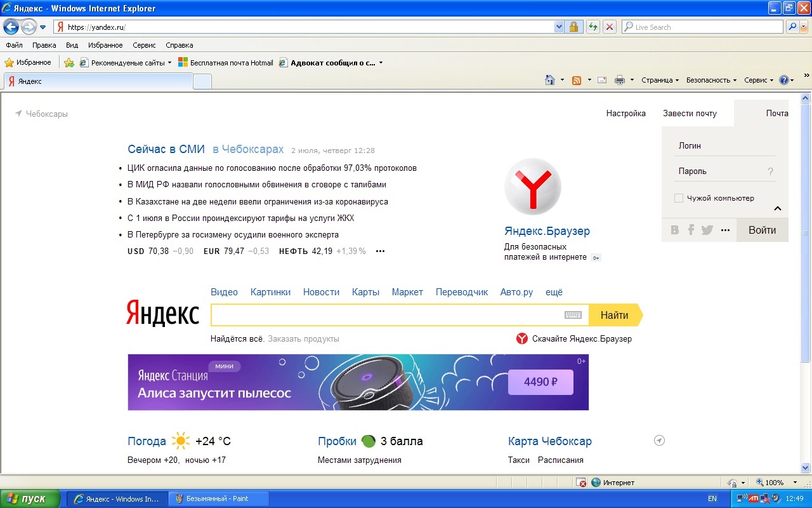Sign in with Twitter icon
Screen dimensions: 812x508
click(x=707, y=230)
